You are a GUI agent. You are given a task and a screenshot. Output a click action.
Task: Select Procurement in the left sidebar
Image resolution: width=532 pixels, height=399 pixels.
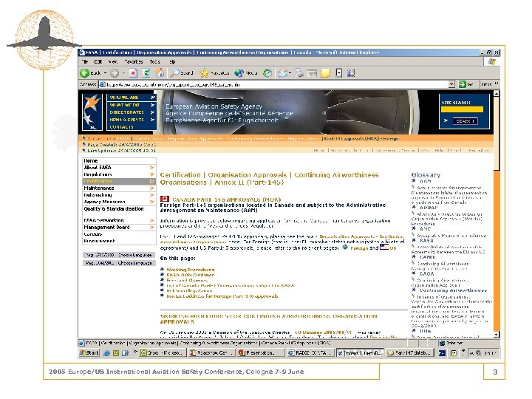[119, 241]
